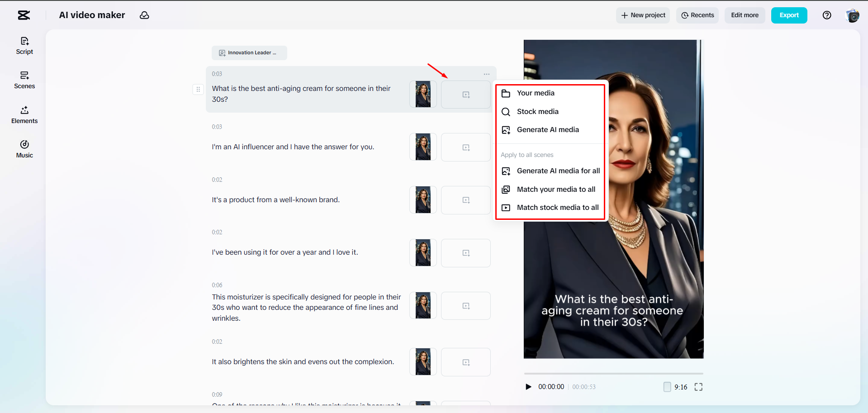Click the video progress bar
This screenshot has width=868, height=413.
click(x=613, y=374)
